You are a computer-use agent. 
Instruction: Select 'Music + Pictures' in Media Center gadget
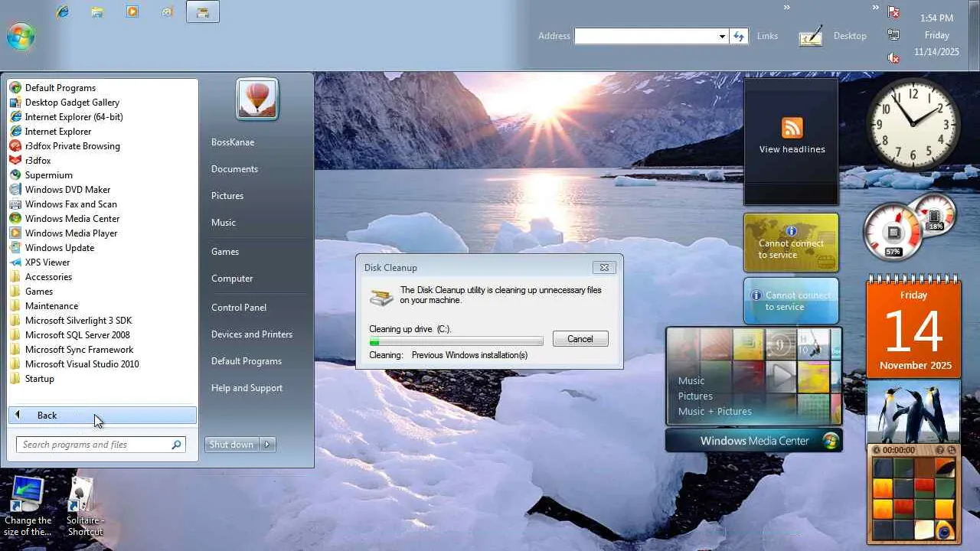(x=715, y=411)
